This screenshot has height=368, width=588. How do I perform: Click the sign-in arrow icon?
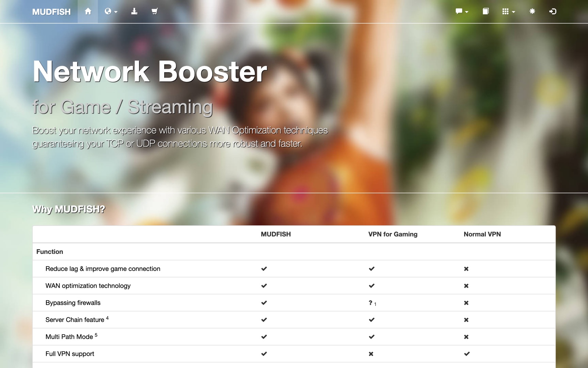click(x=553, y=11)
